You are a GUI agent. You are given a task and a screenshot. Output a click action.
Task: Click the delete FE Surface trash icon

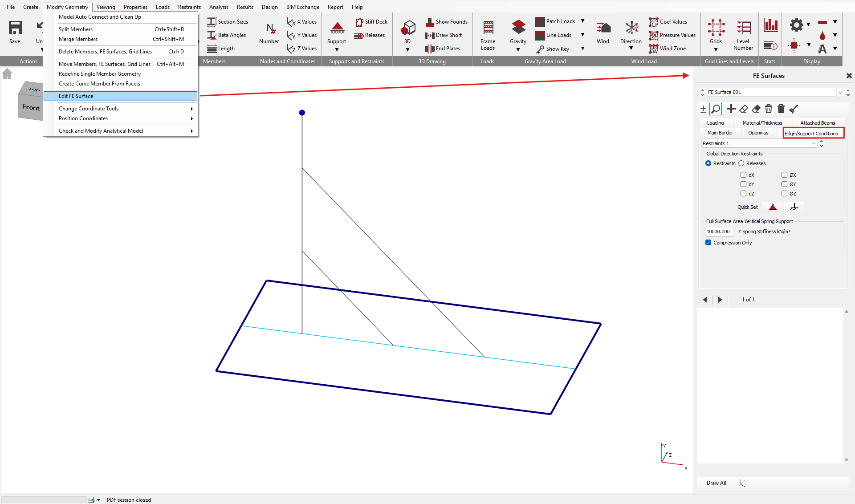tap(769, 109)
